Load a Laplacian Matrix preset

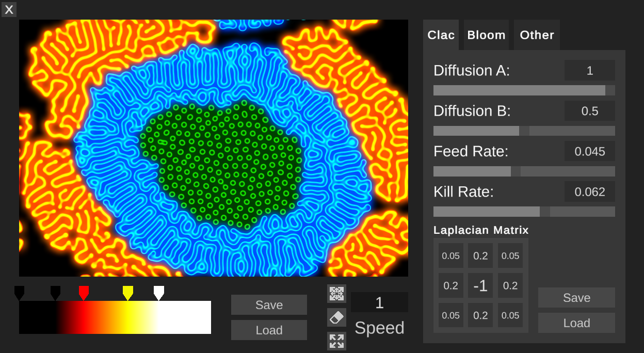(x=576, y=323)
